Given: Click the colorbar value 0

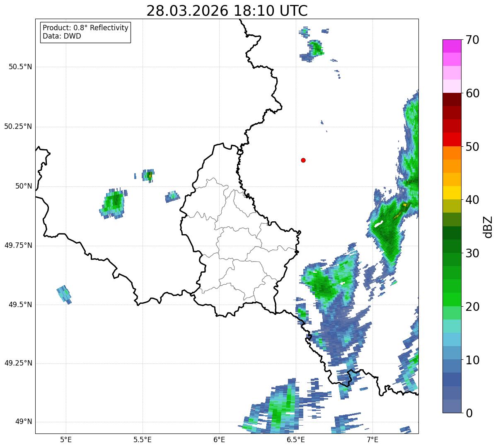Looking at the screenshot, I should pyautogui.click(x=469, y=413).
